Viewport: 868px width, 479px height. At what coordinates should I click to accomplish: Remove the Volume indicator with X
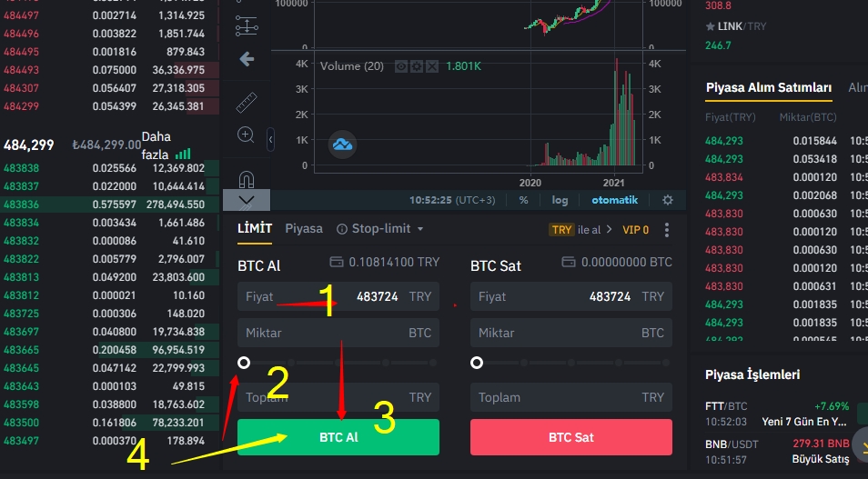click(432, 66)
